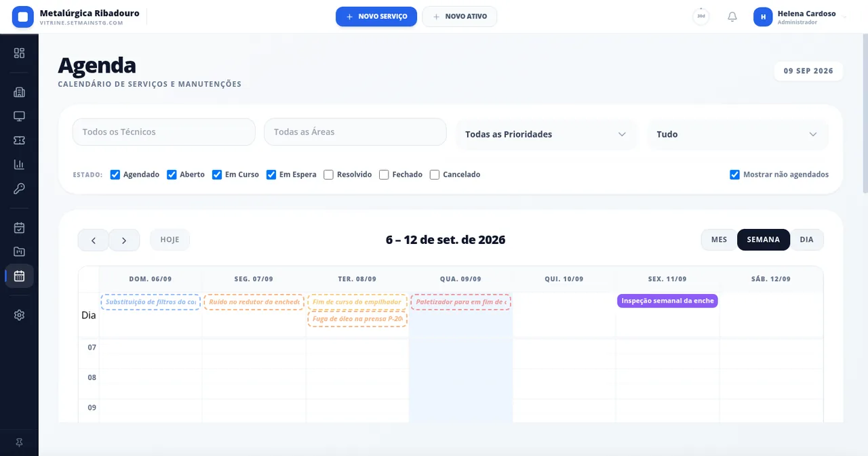This screenshot has width=868, height=456.
Task: Expand the Tudo dropdown
Action: (x=737, y=134)
